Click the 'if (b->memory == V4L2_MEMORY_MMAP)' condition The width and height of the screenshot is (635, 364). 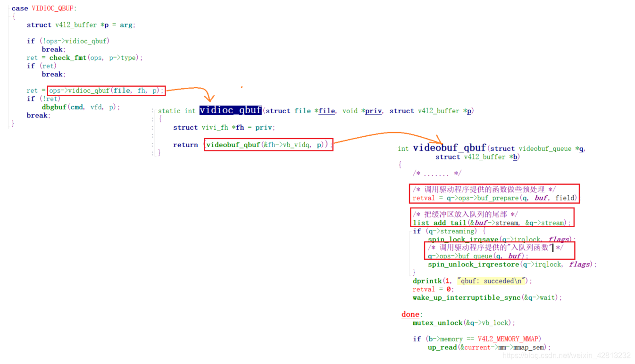(x=477, y=339)
